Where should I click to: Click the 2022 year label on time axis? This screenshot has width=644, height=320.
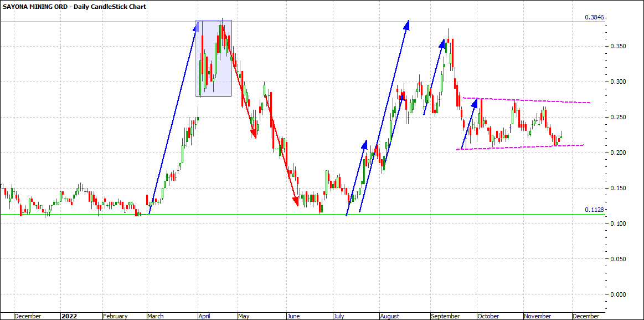pyautogui.click(x=68, y=316)
